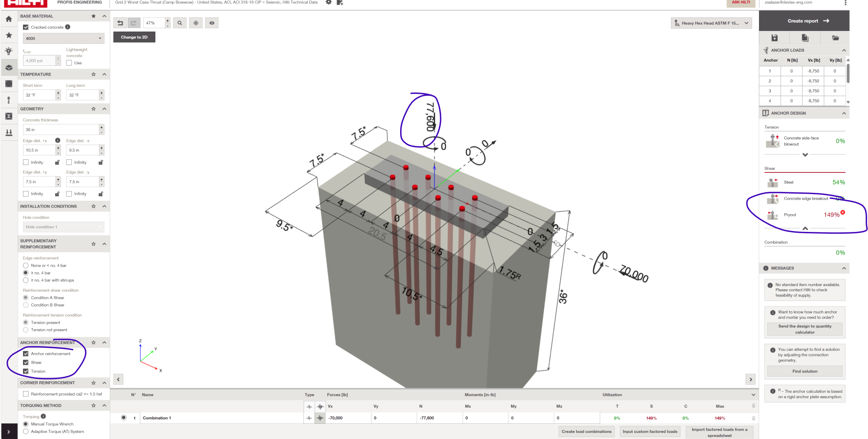The width and height of the screenshot is (868, 439).
Task: Open the Favorites star in the left sidebar
Action: tap(9, 35)
